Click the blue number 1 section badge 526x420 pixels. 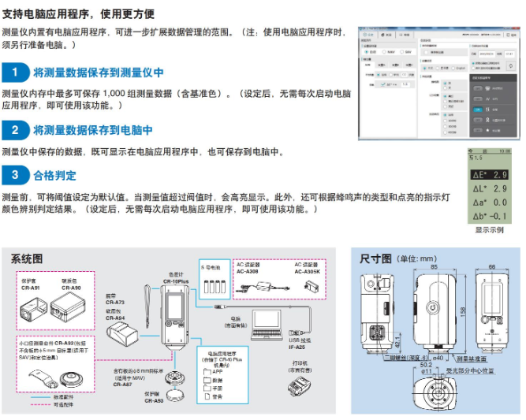(x=15, y=72)
